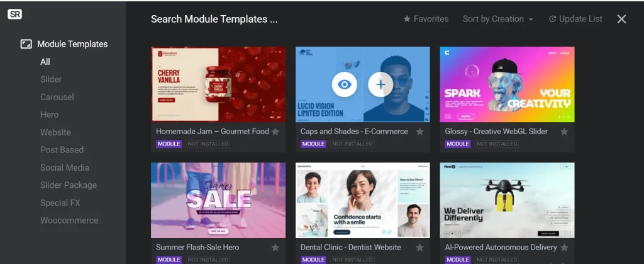The width and height of the screenshot is (644, 264).
Task: Click the MODULE tag under AI-Powered Autonomous Delivery
Action: tap(458, 260)
